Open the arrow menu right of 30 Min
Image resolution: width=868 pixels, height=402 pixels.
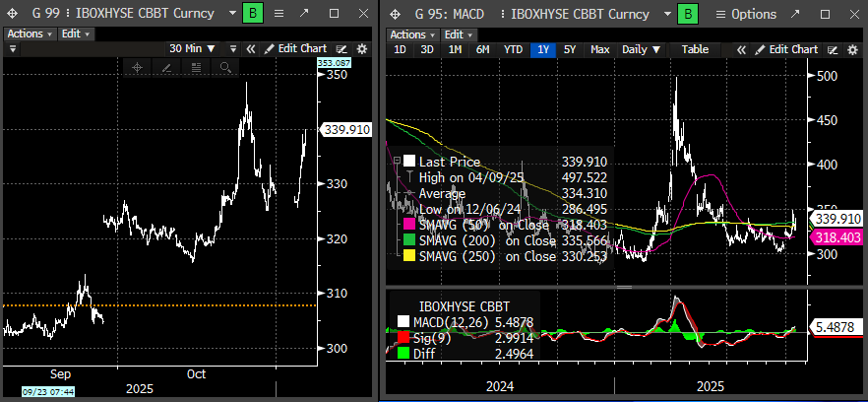(x=233, y=49)
